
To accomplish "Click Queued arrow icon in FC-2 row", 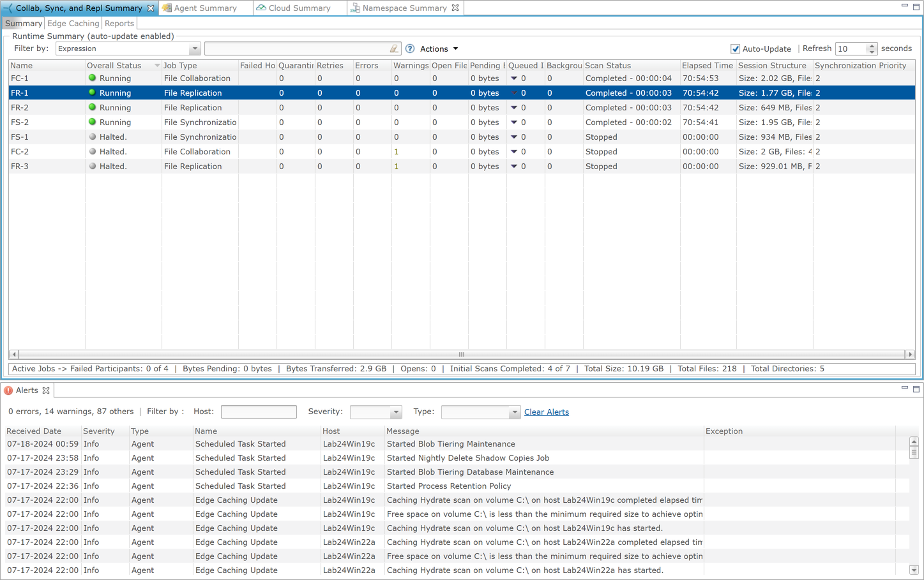I will coord(514,152).
